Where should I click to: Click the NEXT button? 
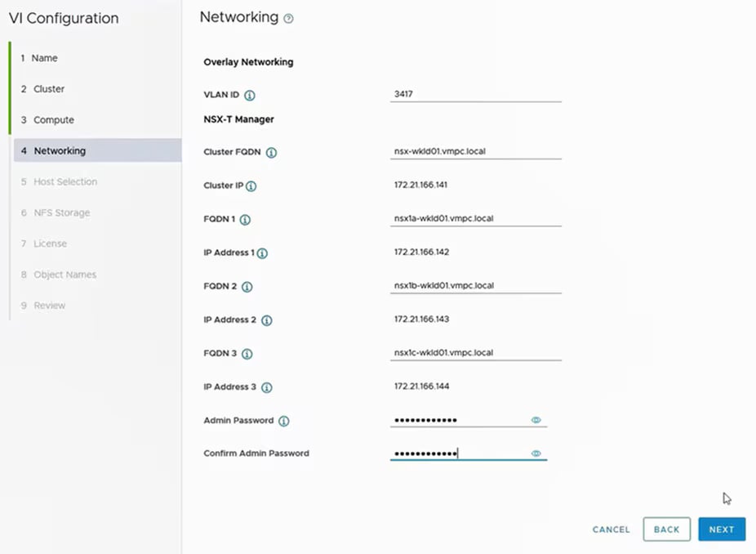tap(722, 529)
